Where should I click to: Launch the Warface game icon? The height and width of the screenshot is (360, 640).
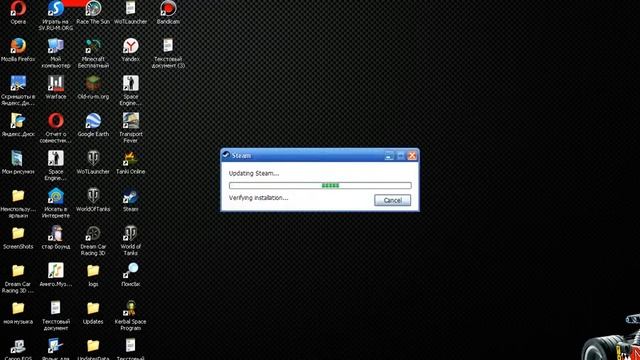pos(56,84)
